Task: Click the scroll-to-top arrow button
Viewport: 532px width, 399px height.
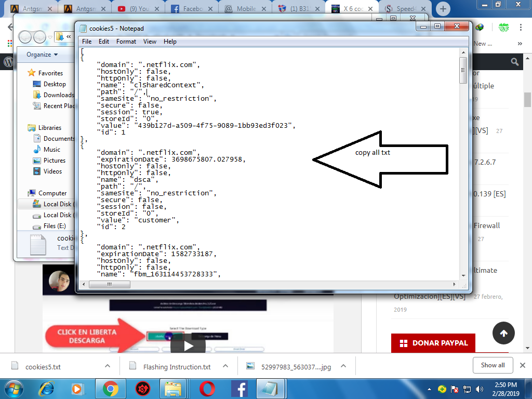Action: [503, 333]
